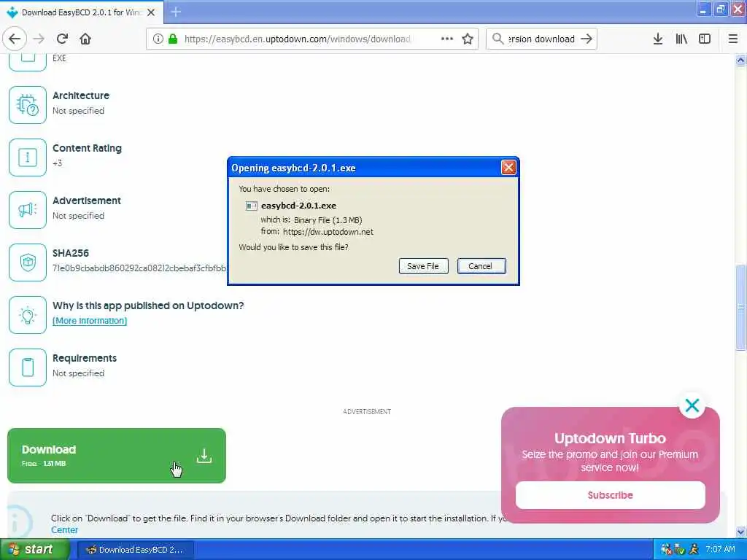Open a new tab with plus button
The width and height of the screenshot is (747, 560).
[176, 12]
